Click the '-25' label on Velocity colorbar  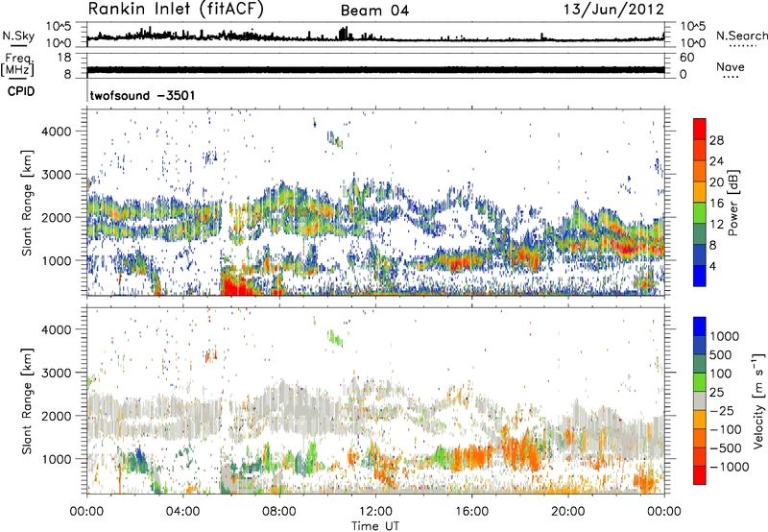tap(723, 411)
